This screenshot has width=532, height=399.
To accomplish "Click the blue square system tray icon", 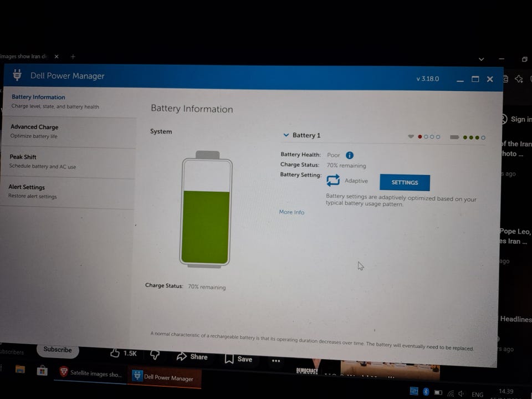I will (414, 391).
